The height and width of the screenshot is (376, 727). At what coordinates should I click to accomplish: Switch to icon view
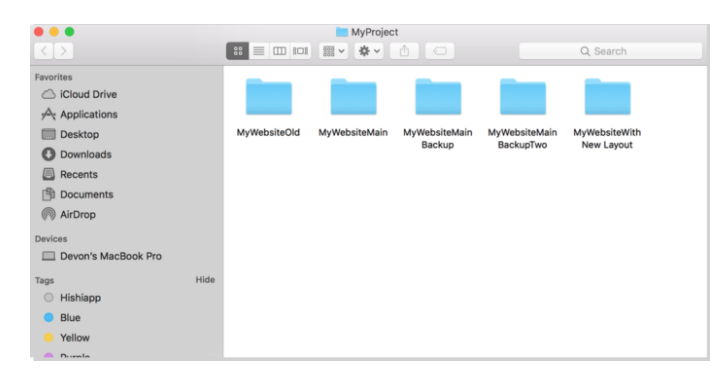(x=237, y=51)
